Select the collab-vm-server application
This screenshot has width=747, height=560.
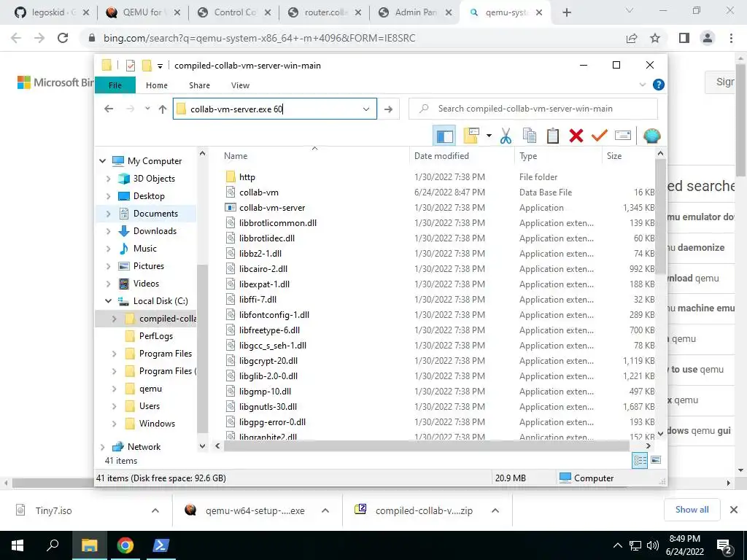pyautogui.click(x=272, y=208)
